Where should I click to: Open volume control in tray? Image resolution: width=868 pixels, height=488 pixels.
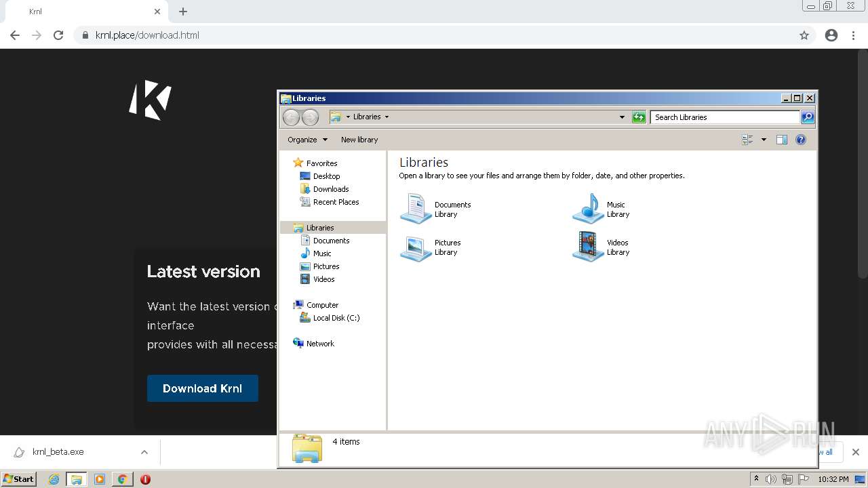771,479
